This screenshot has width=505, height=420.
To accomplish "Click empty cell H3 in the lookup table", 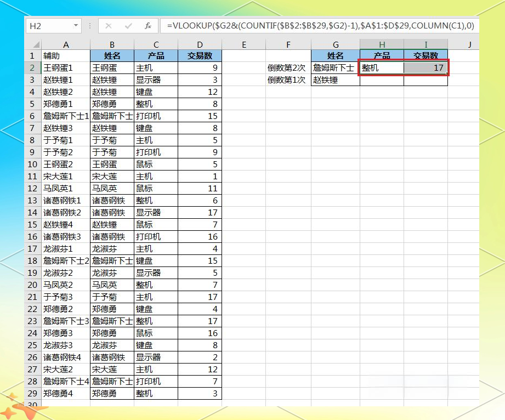I will click(x=382, y=80).
